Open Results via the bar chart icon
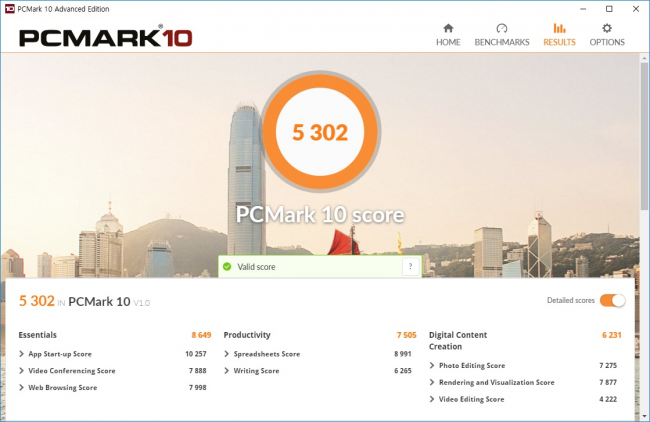Image resolution: width=650 pixels, height=422 pixels. tap(559, 28)
